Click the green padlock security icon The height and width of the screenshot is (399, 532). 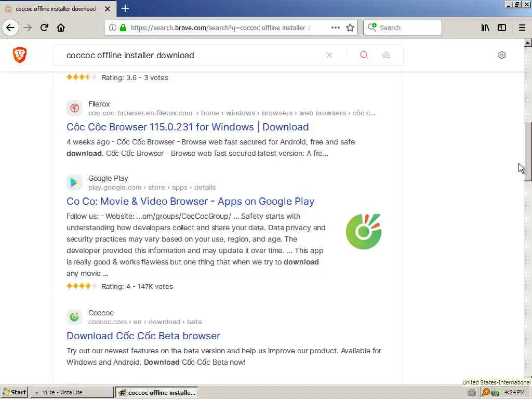[123, 28]
